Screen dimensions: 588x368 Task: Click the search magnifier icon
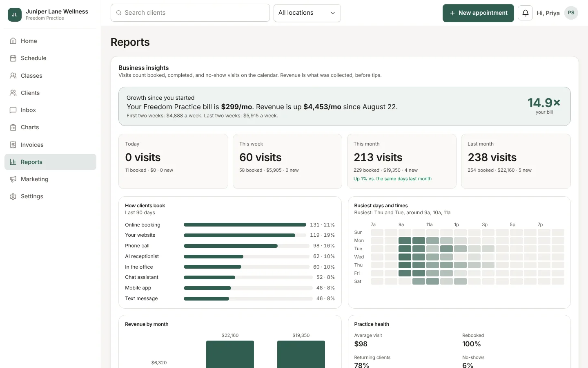pos(119,13)
